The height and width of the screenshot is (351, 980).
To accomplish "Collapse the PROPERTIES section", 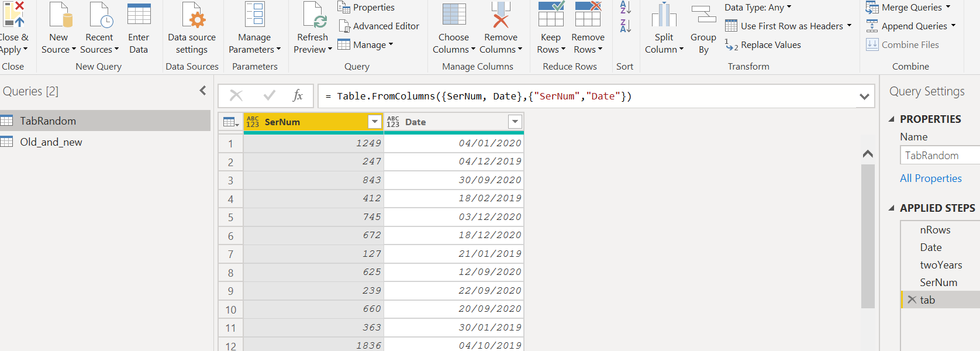I will tap(892, 119).
